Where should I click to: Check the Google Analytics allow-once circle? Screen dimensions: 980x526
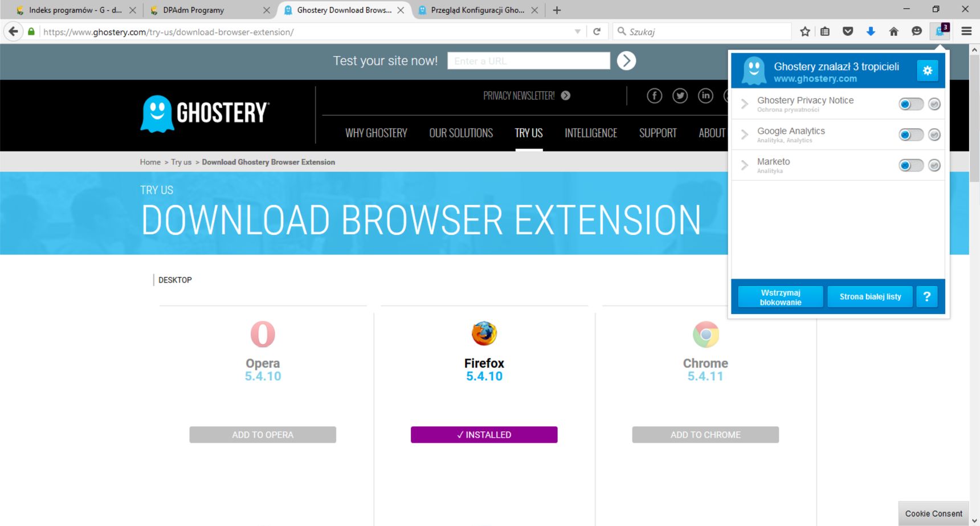click(934, 134)
